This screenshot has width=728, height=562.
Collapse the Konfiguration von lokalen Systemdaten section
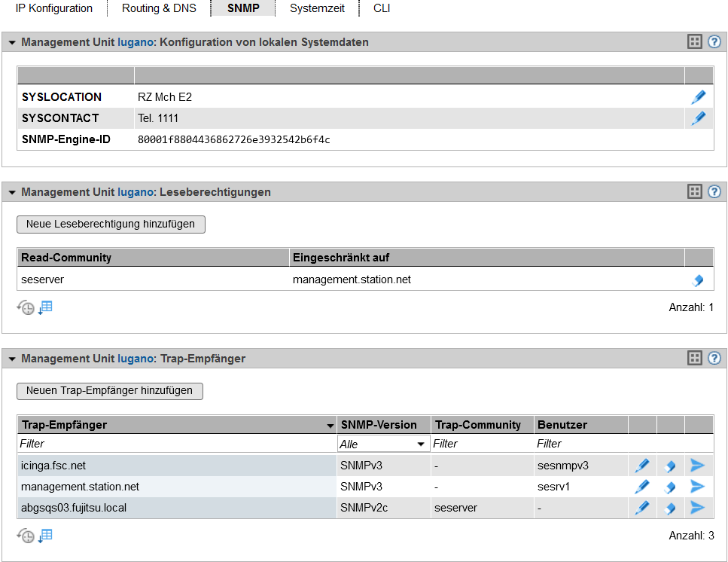click(12, 43)
